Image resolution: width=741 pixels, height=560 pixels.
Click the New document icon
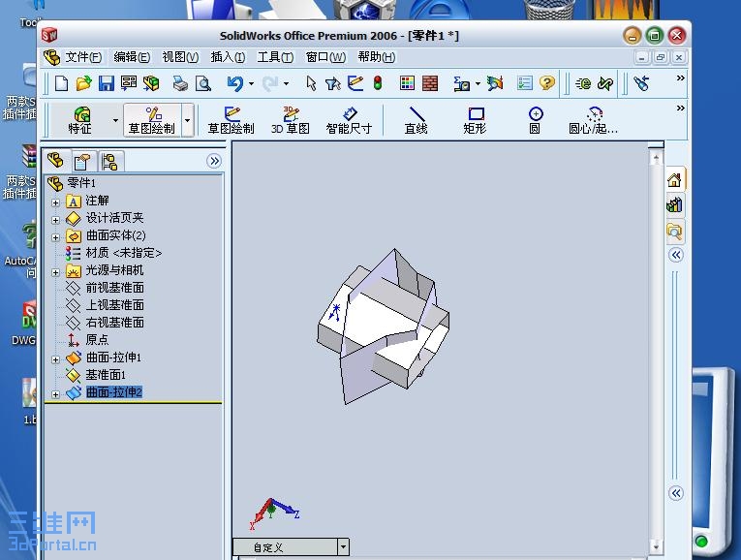pos(61,83)
